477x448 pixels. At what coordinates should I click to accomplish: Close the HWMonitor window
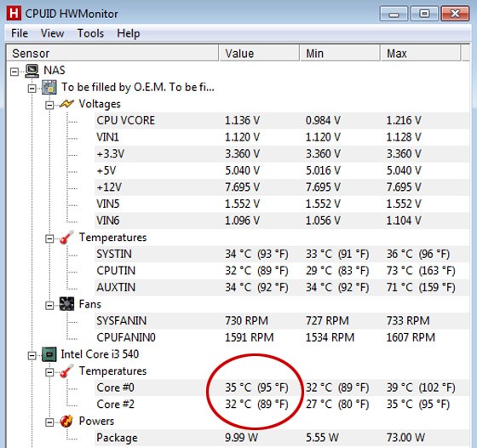(x=455, y=14)
